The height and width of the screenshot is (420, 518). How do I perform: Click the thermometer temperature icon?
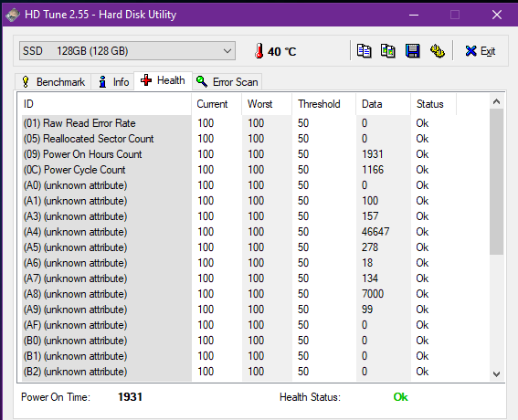[x=259, y=51]
